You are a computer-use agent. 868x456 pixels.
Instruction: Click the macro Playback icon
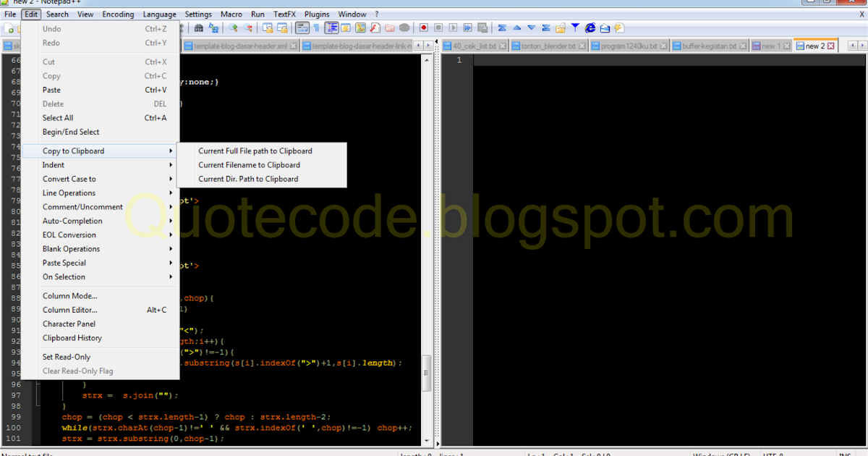[x=453, y=28]
